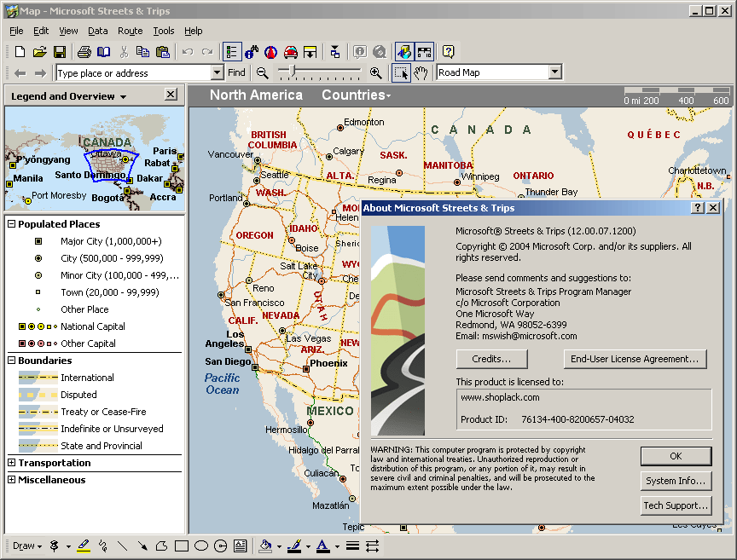
Task: Open the place or address dropdown arrow
Action: click(217, 72)
